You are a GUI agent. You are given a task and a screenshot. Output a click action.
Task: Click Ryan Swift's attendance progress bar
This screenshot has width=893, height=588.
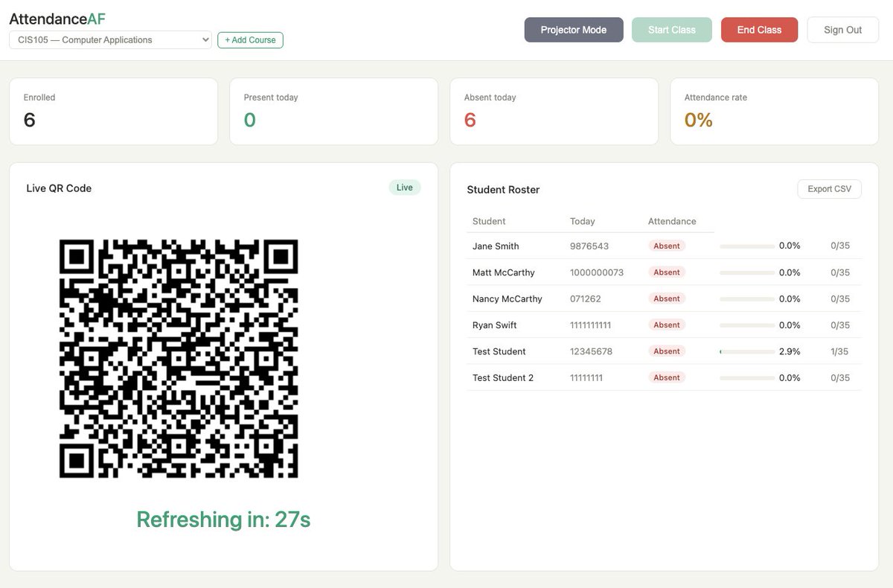747,325
